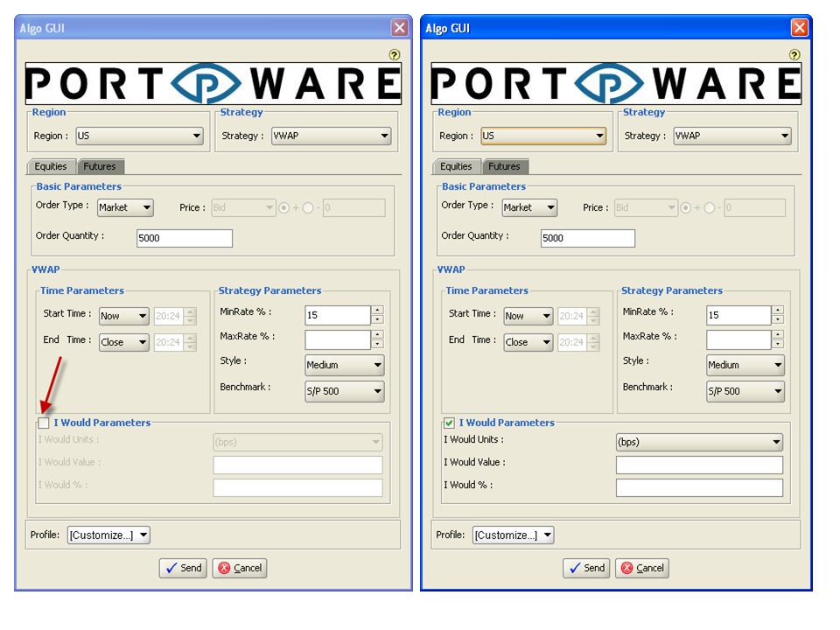Increase MinRate % with up arrow, right window
This screenshot has height=630, width=840.
click(778, 310)
